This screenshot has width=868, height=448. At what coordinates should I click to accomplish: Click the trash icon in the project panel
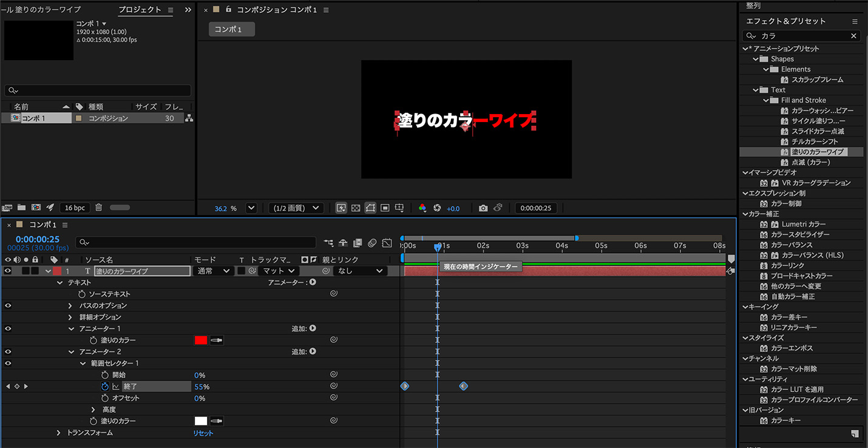click(x=98, y=208)
